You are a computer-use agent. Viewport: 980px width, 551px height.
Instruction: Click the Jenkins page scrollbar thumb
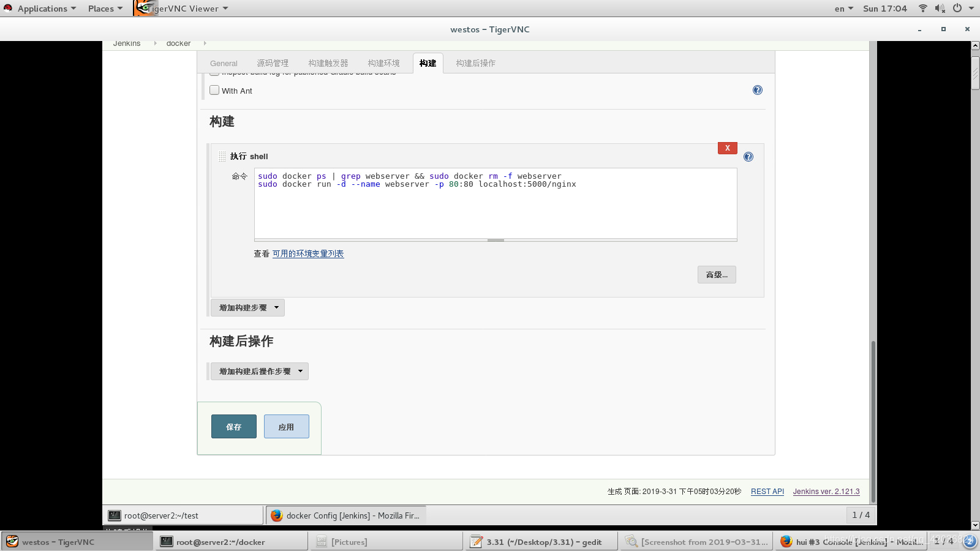(x=873, y=421)
